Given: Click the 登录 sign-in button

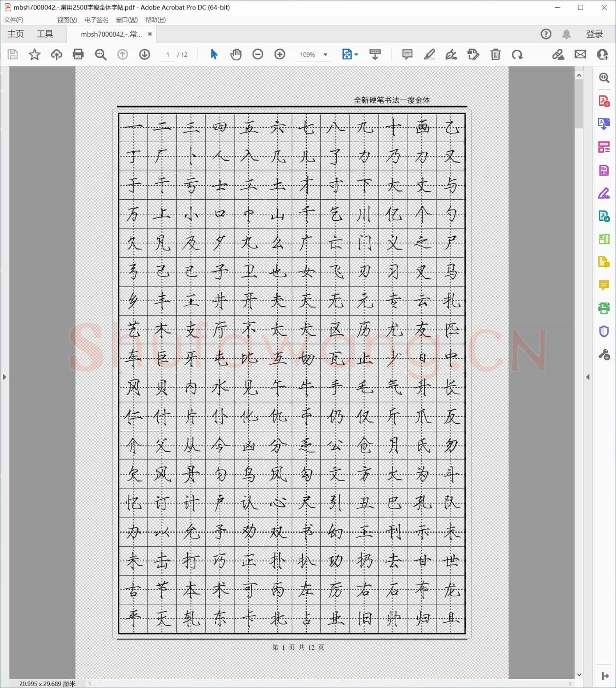Looking at the screenshot, I should tap(594, 34).
